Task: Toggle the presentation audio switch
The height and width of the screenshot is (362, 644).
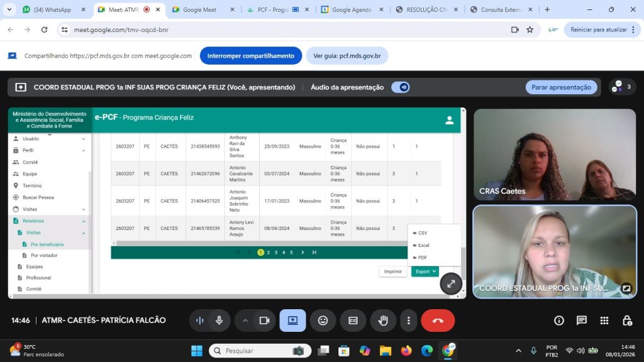Action: 401,87
